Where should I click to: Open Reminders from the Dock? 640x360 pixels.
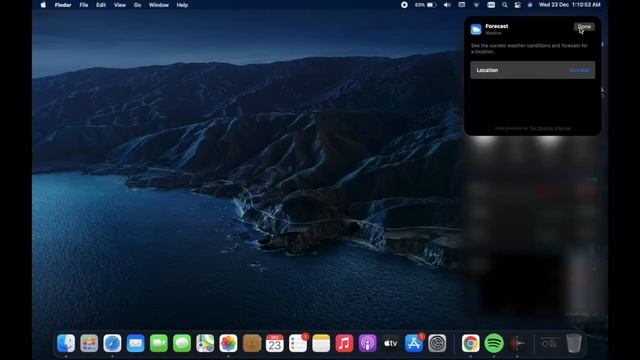coord(298,343)
